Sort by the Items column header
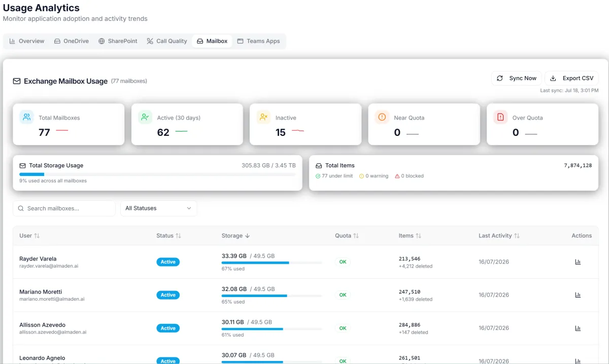The width and height of the screenshot is (609, 364). pos(410,236)
